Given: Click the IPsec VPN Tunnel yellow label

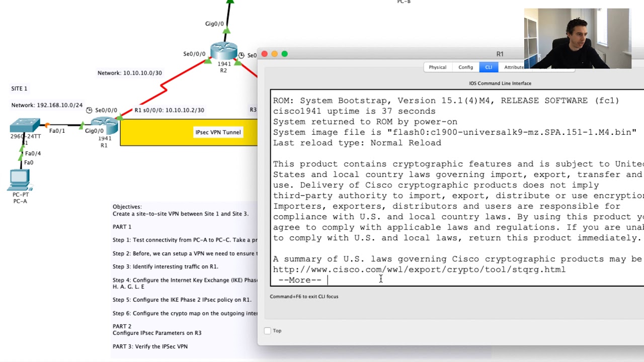Looking at the screenshot, I should (x=218, y=132).
